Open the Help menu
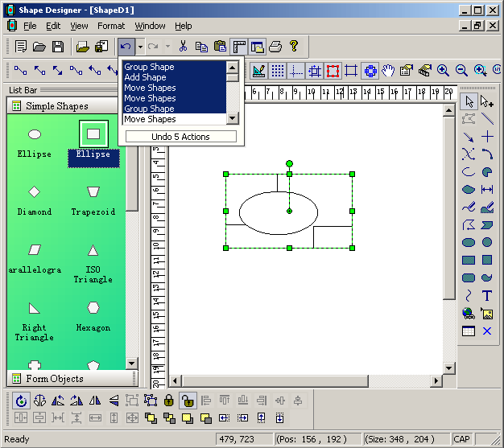 [184, 26]
